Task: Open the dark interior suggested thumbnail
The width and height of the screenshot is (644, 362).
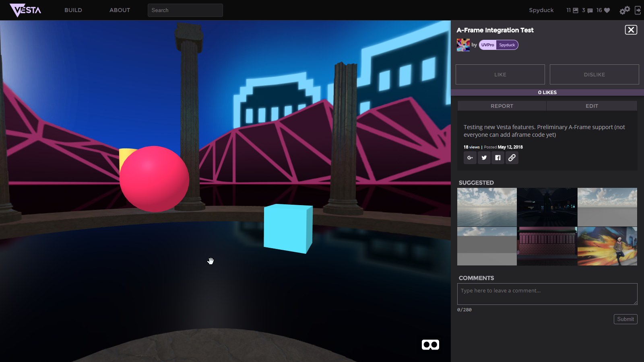Action: (x=547, y=207)
